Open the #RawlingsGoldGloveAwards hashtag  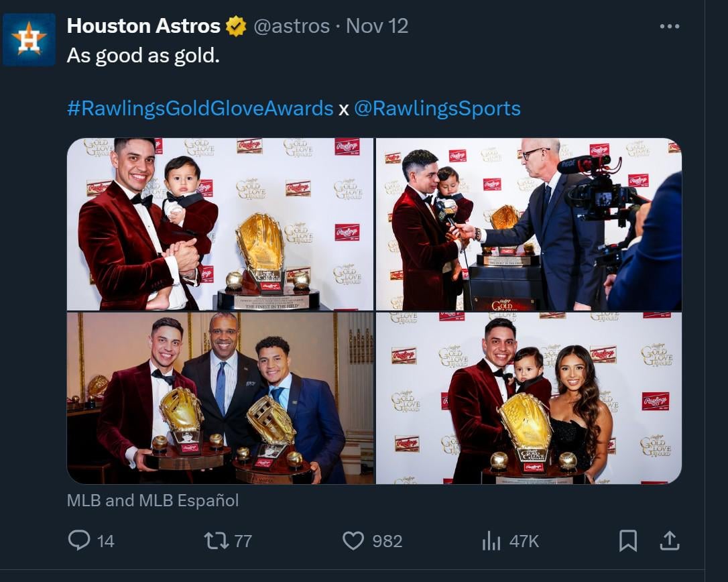pyautogui.click(x=200, y=109)
